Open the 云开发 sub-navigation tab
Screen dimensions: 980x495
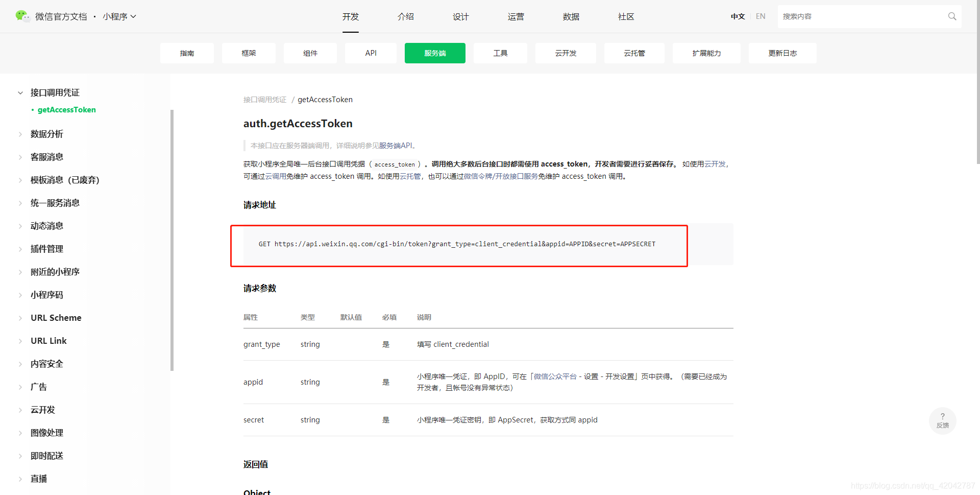(x=566, y=53)
